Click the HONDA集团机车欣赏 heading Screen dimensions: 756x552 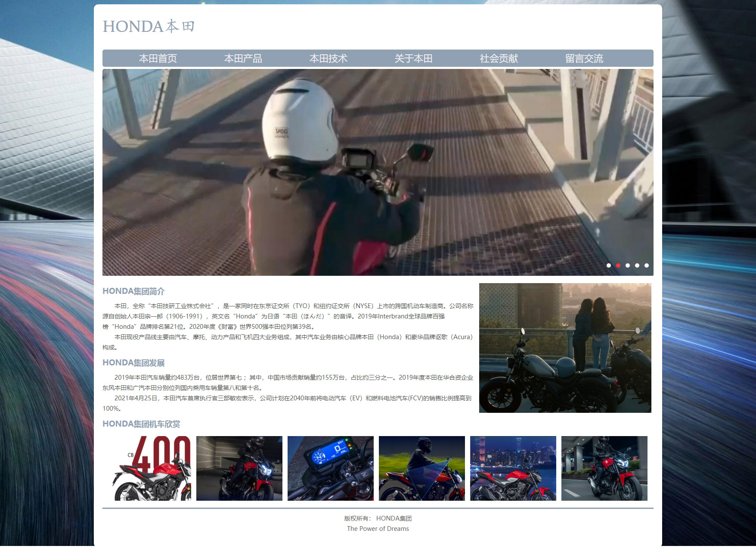pyautogui.click(x=141, y=424)
